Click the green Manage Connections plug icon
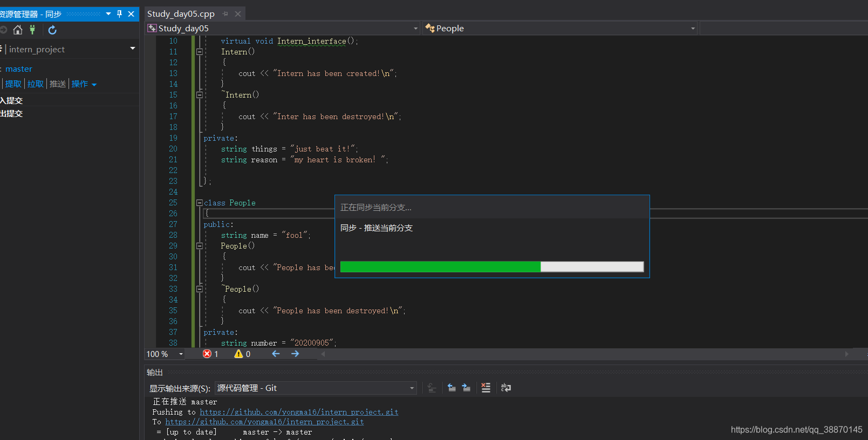 (x=32, y=30)
